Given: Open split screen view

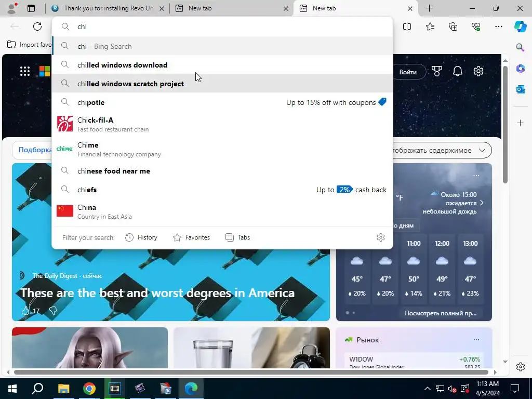Looking at the screenshot, I should point(407,26).
